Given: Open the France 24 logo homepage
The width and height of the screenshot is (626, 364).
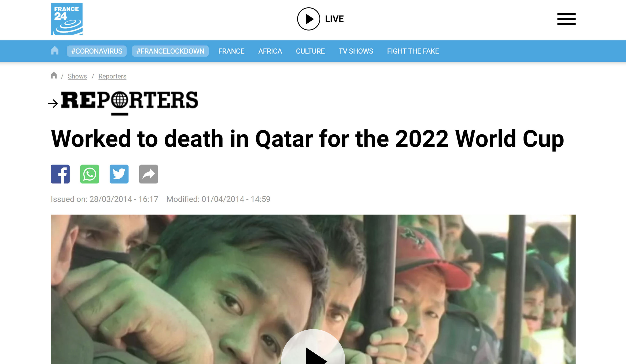Looking at the screenshot, I should (x=67, y=19).
